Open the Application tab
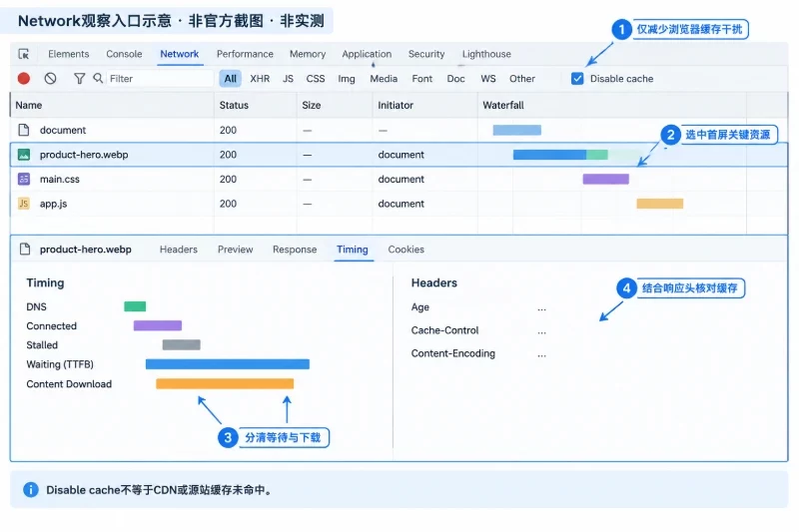 click(x=367, y=54)
